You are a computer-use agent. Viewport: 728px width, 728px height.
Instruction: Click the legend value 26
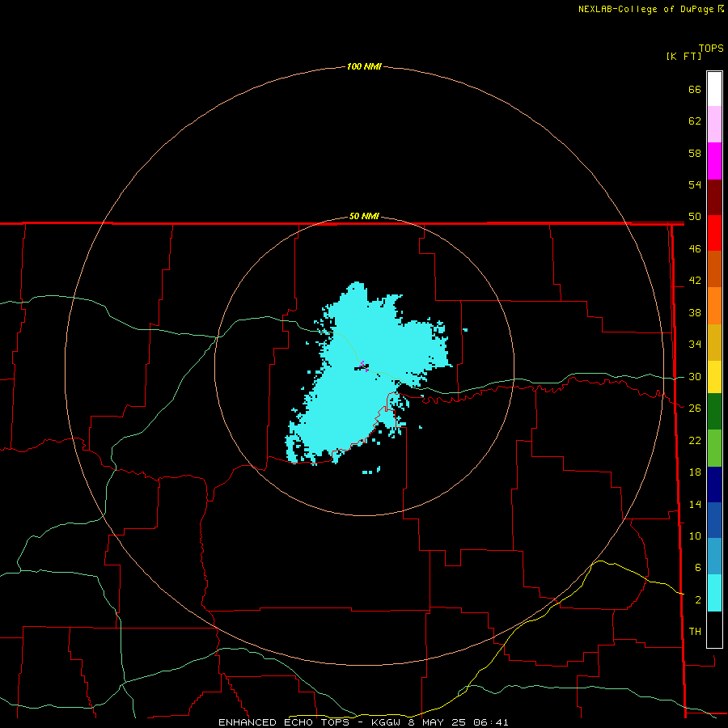(x=695, y=408)
